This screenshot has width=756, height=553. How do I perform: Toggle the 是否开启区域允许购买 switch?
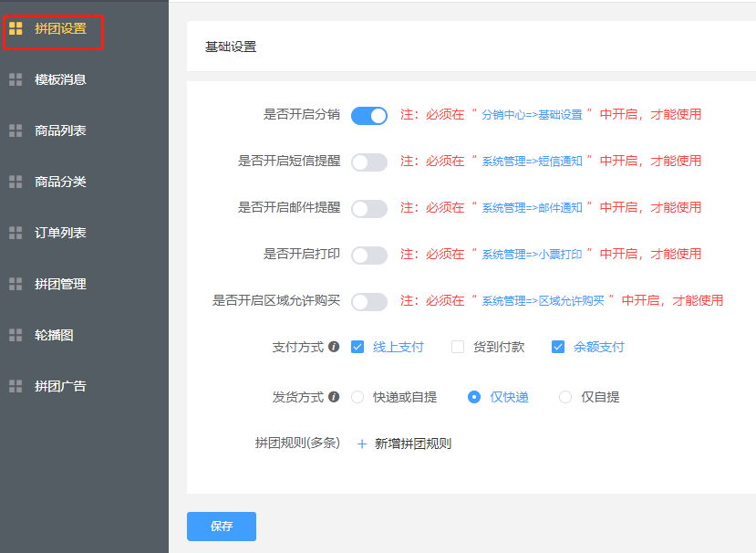coord(369,301)
